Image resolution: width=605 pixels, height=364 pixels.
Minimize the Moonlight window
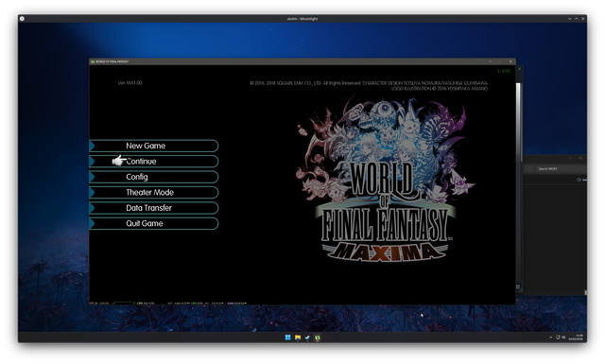(569, 19)
